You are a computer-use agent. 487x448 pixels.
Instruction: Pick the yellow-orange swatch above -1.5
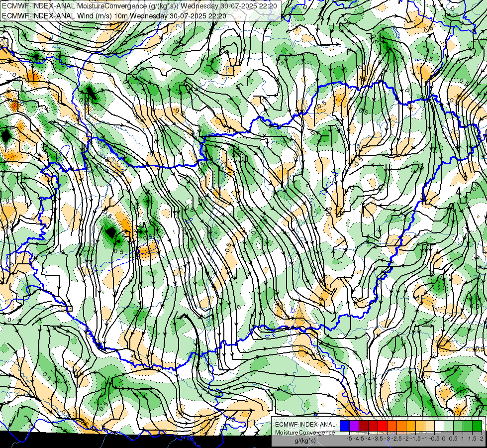[410, 426]
